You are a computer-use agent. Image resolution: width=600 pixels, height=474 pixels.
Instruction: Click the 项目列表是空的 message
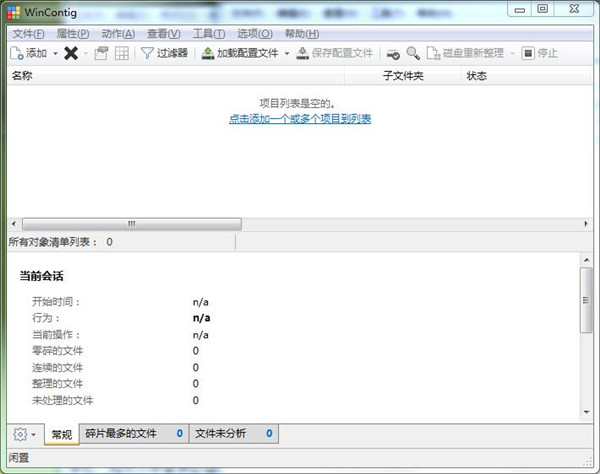297,103
